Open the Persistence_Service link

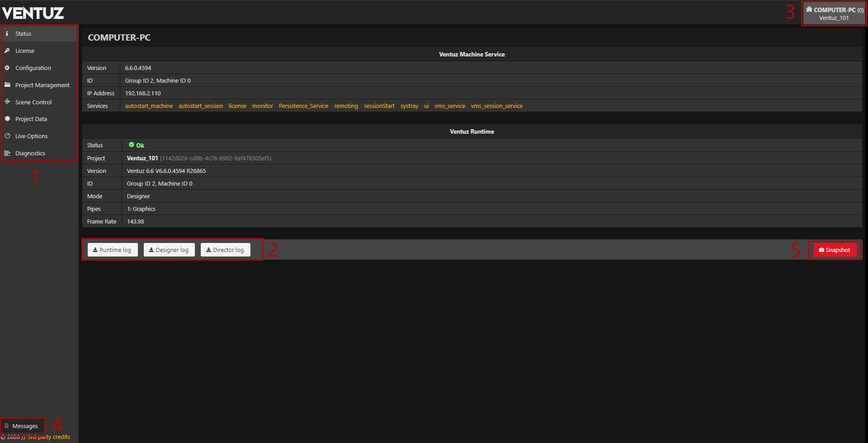[x=303, y=106]
